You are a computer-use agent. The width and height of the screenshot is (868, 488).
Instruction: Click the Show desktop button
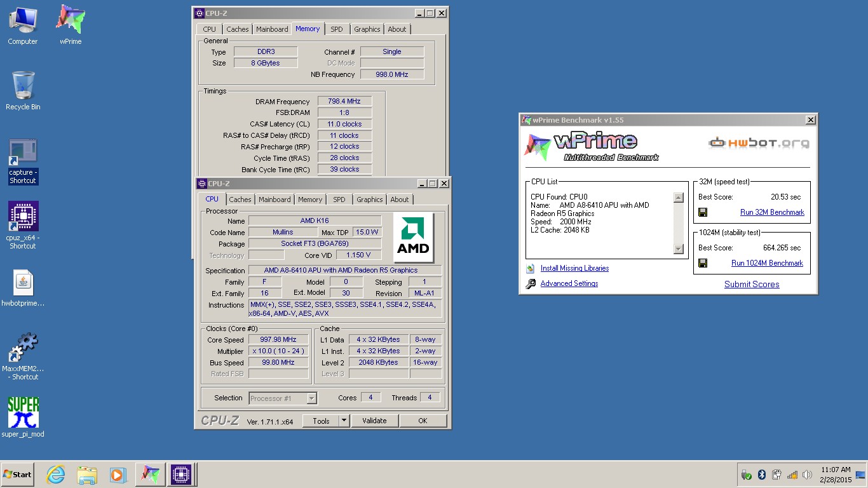pos(861,475)
